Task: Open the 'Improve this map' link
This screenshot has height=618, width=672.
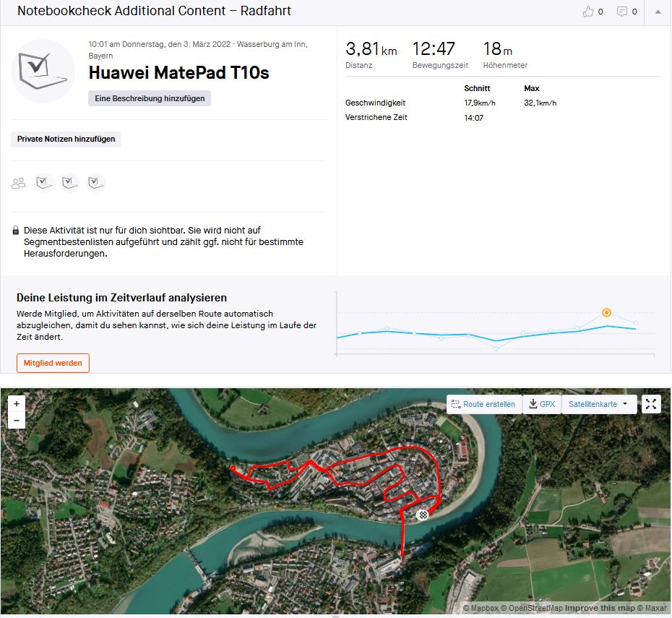Action: click(600, 608)
